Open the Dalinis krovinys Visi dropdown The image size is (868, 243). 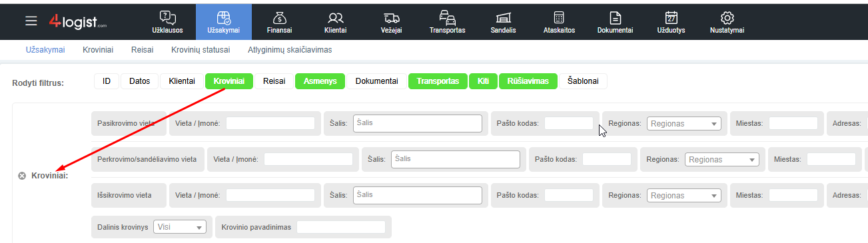pos(180,227)
